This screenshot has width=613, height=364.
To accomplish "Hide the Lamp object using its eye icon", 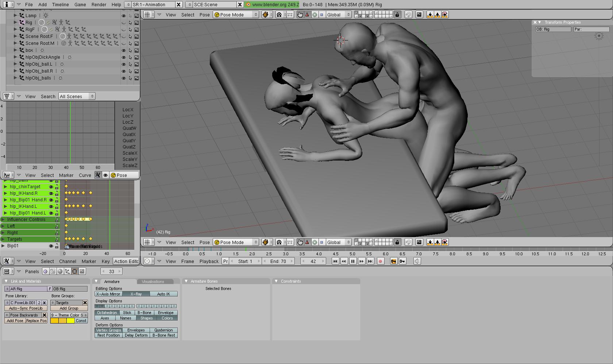I will tap(124, 16).
